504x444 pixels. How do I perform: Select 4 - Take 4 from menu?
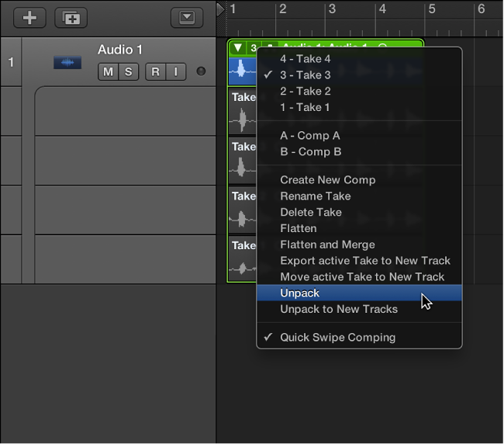pyautogui.click(x=305, y=59)
